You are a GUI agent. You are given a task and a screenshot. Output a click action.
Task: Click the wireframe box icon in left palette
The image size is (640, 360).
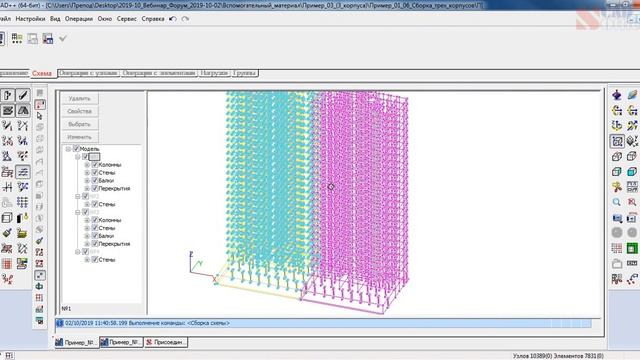pyautogui.click(x=7, y=218)
